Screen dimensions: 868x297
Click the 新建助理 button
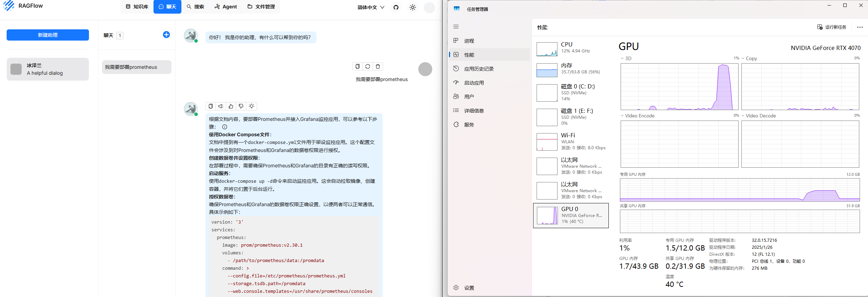48,35
